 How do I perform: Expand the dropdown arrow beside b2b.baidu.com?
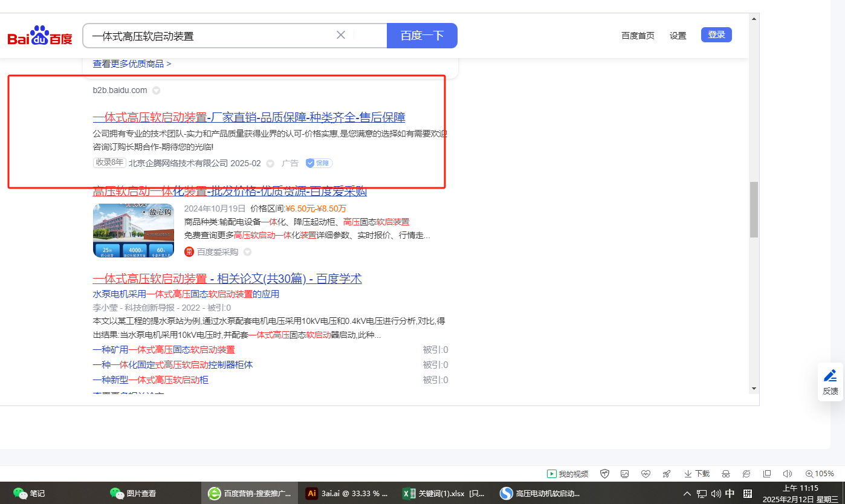coord(156,91)
